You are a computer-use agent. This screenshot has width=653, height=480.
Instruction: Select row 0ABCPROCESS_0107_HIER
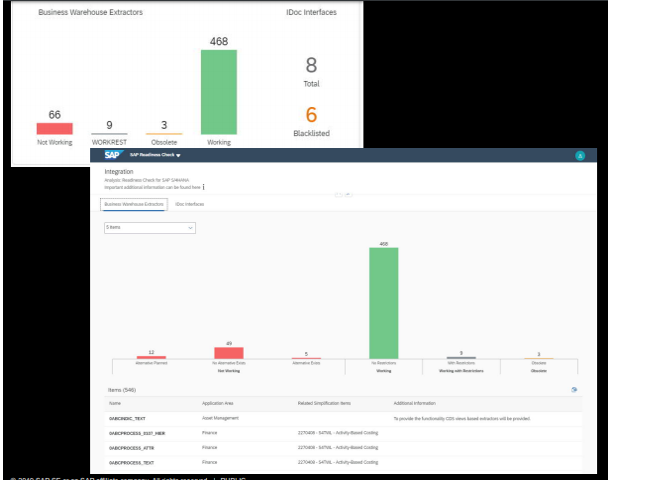[343, 433]
